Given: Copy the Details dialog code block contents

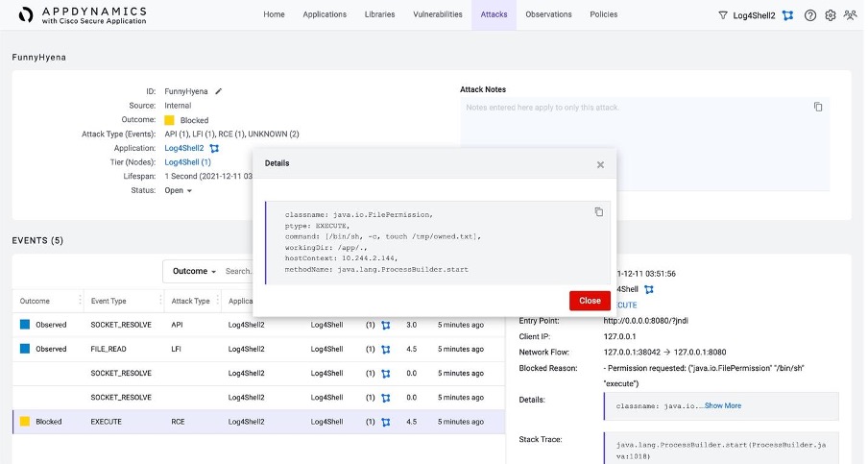Looking at the screenshot, I should 598,211.
